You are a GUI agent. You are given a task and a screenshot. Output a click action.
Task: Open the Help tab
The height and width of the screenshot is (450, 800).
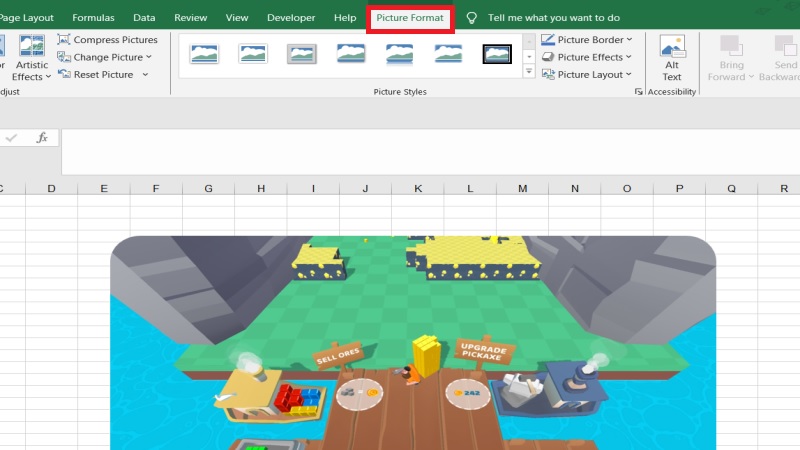(x=345, y=18)
